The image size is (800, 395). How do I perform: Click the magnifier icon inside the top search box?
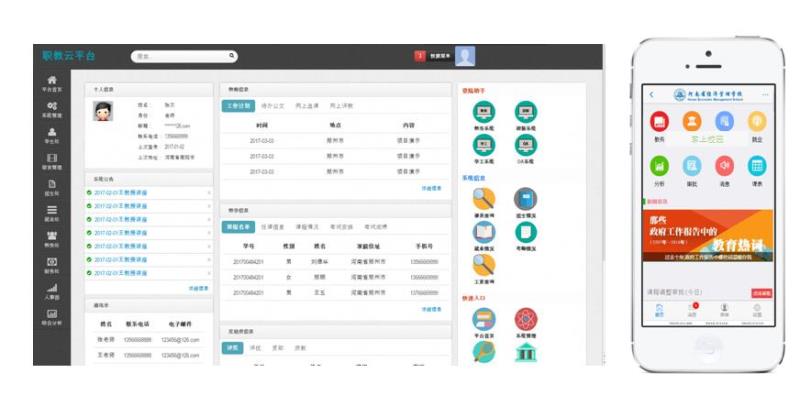pyautogui.click(x=232, y=56)
